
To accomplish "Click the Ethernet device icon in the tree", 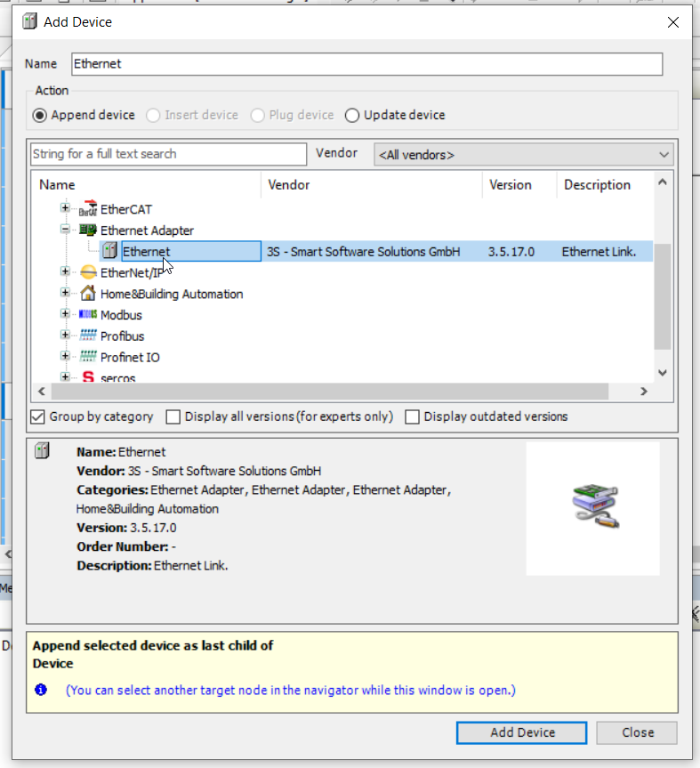I will point(109,251).
